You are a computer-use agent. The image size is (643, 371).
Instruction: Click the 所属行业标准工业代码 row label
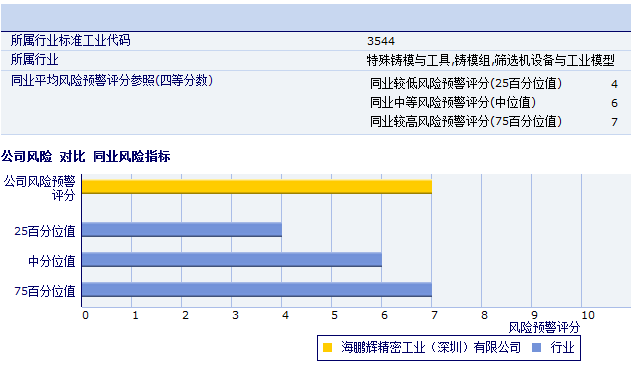pos(71,40)
